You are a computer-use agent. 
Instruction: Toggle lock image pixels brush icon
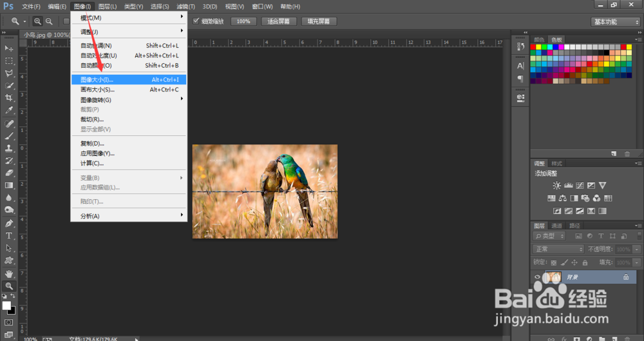coord(564,262)
